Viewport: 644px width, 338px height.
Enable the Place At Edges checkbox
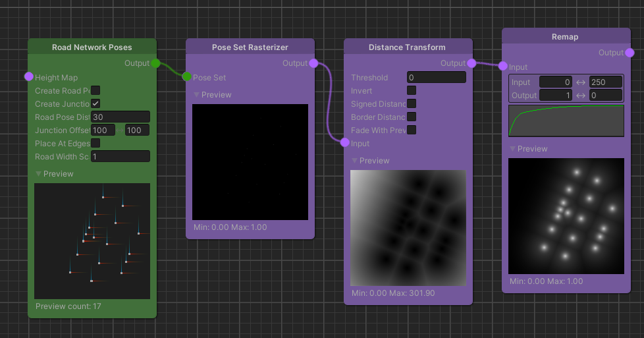click(95, 143)
